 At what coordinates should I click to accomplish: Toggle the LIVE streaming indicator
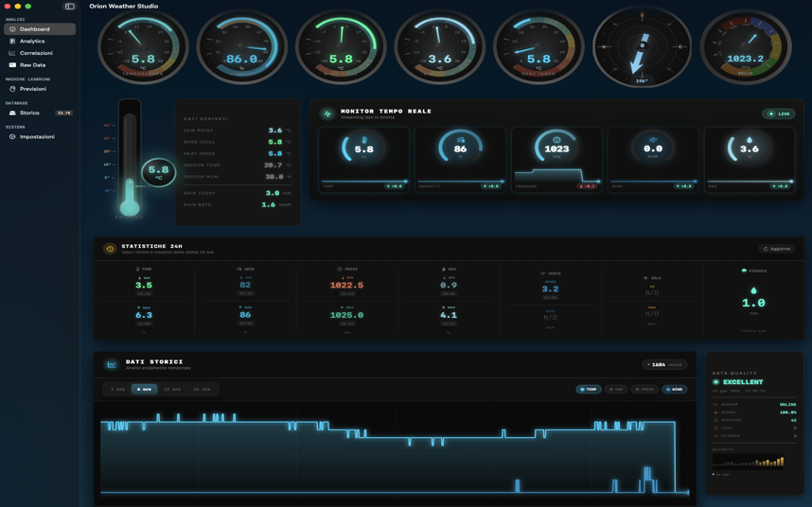(778, 114)
